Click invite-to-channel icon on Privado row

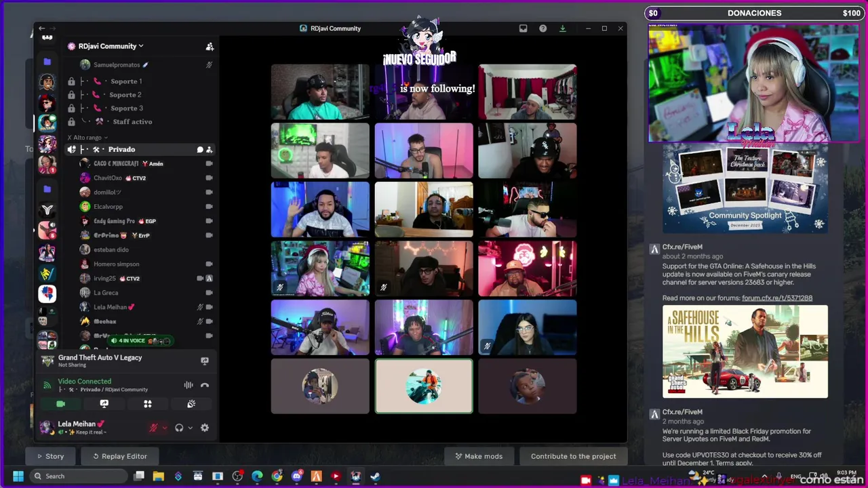[210, 149]
